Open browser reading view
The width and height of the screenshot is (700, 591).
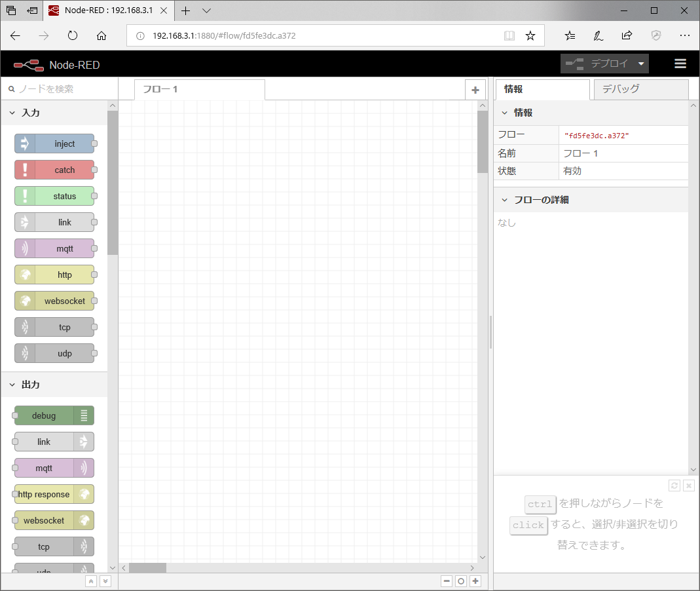pyautogui.click(x=509, y=36)
